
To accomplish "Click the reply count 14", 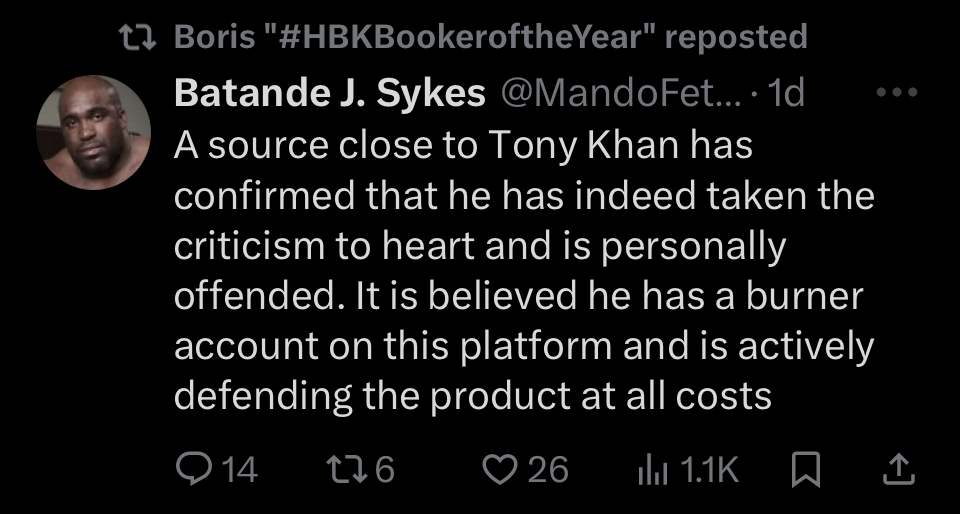I will pyautogui.click(x=237, y=469).
